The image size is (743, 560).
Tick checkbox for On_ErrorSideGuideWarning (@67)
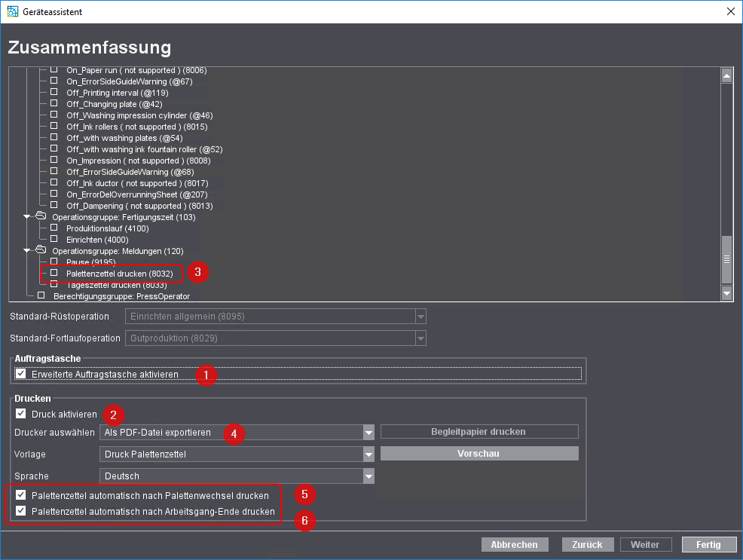(54, 81)
